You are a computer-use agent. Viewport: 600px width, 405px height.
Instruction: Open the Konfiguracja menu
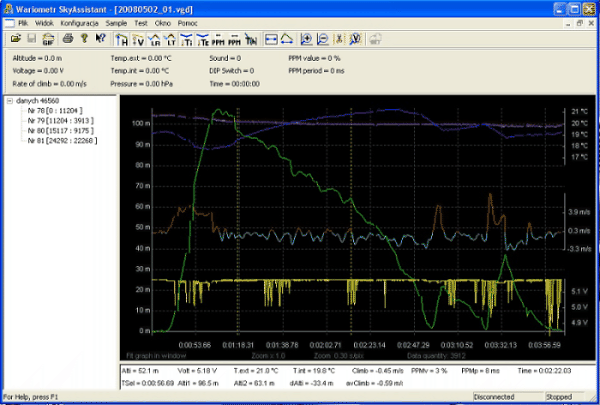[x=79, y=21]
